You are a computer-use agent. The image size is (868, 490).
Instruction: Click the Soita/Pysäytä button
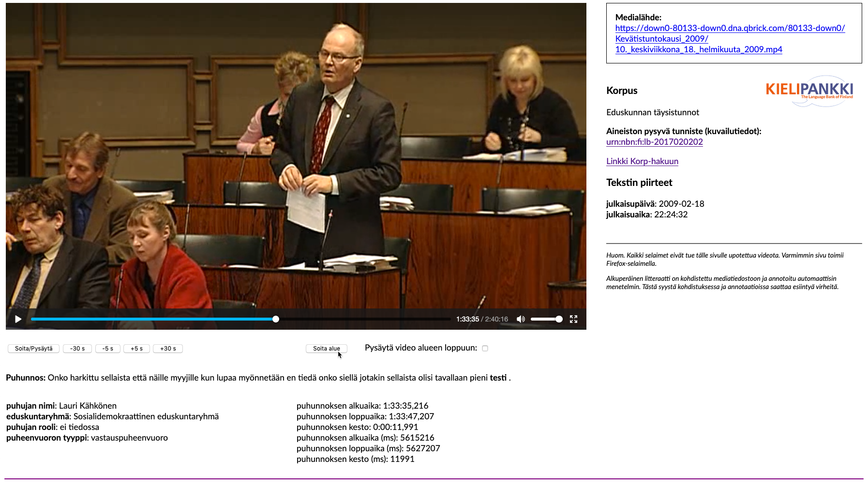coord(33,349)
